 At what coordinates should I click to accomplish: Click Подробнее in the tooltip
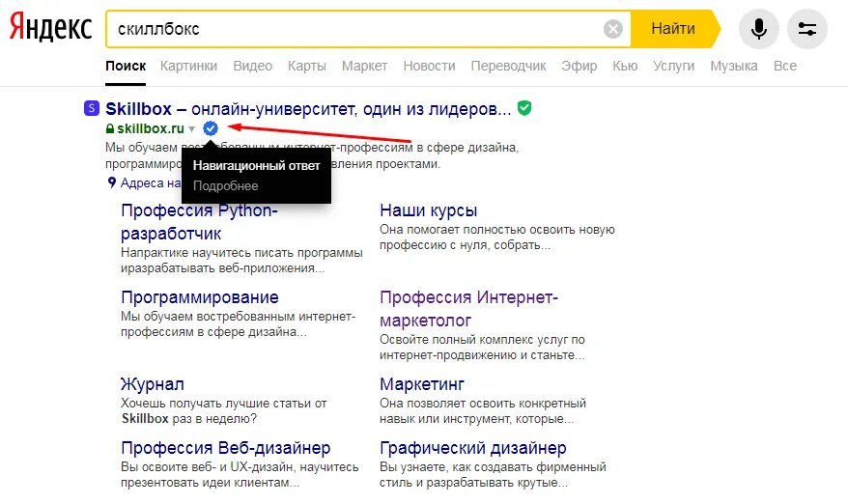click(x=225, y=185)
